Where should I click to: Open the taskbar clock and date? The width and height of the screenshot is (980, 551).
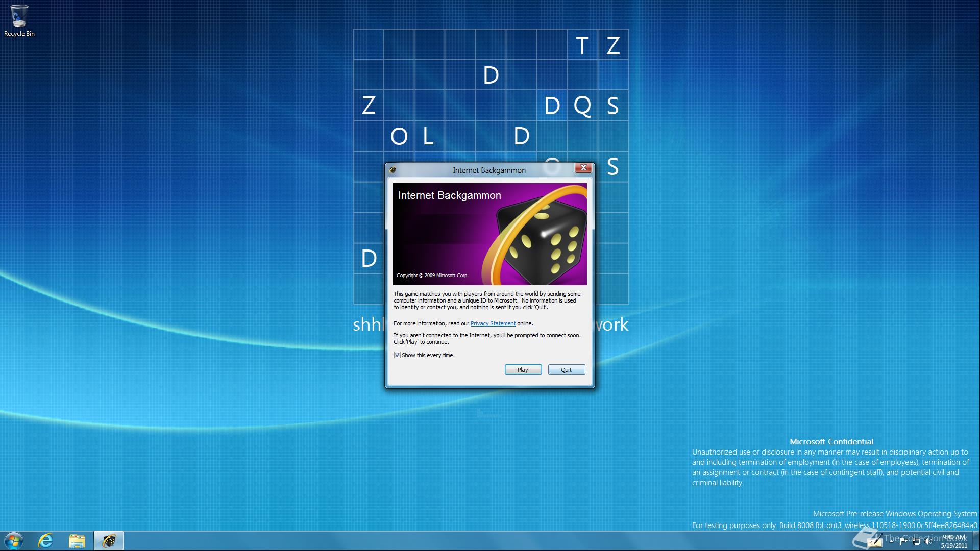point(953,541)
